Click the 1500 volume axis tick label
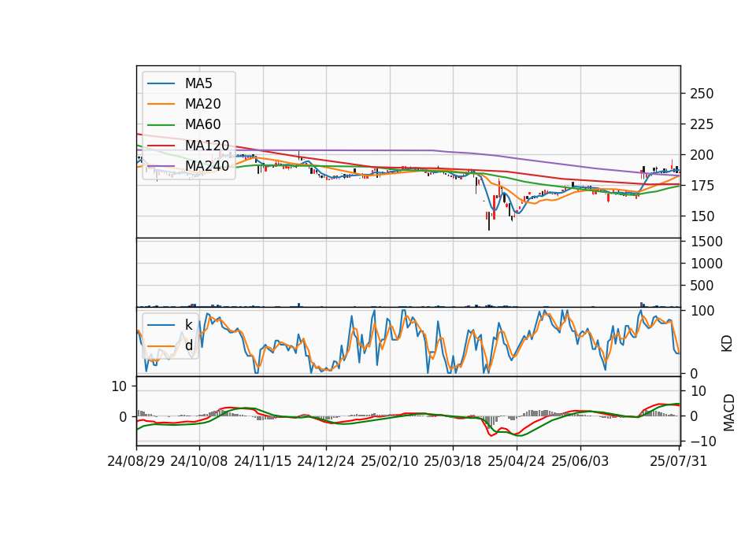Image resolution: width=756 pixels, height=543 pixels. [x=706, y=242]
